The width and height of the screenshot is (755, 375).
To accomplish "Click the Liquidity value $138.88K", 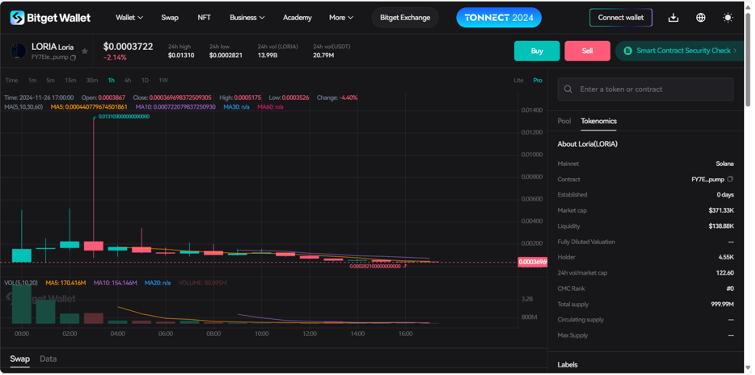I will coord(721,226).
